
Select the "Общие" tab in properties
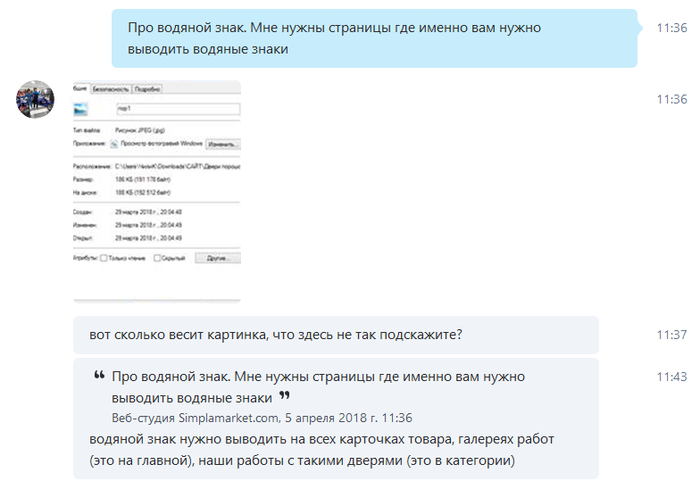[81, 89]
